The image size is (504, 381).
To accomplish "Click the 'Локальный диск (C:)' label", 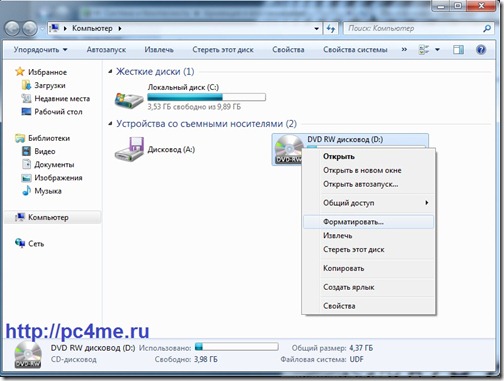I will (x=183, y=87).
